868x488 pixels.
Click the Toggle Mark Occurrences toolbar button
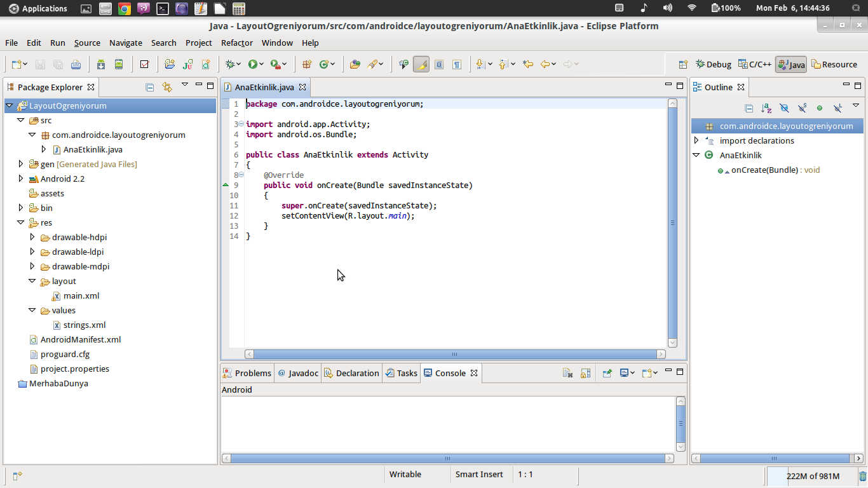click(x=421, y=64)
